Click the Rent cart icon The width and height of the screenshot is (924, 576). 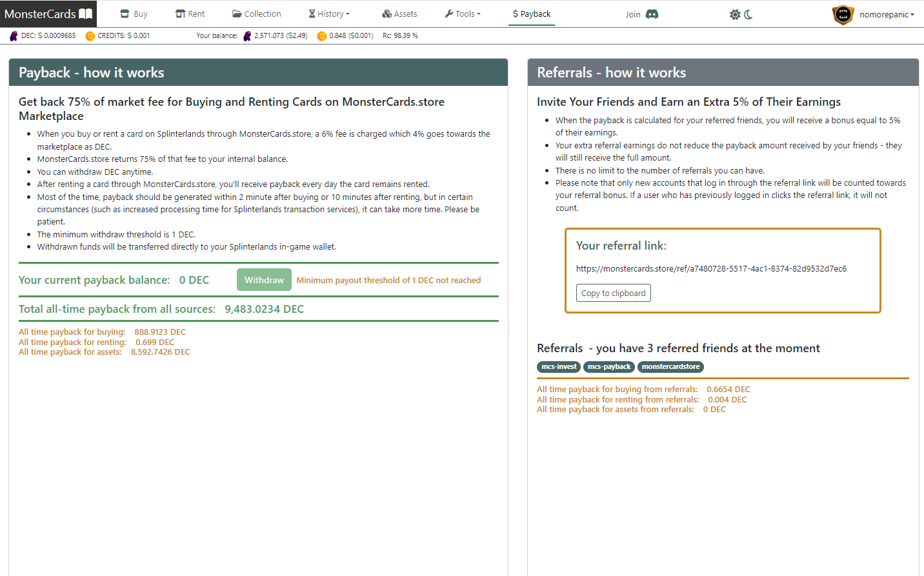tap(181, 14)
